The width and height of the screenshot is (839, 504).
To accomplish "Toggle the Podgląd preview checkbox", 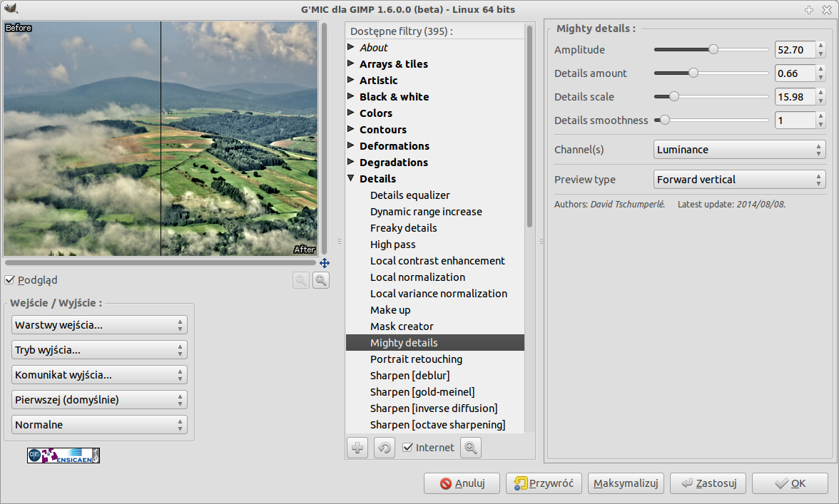I will pos(10,280).
